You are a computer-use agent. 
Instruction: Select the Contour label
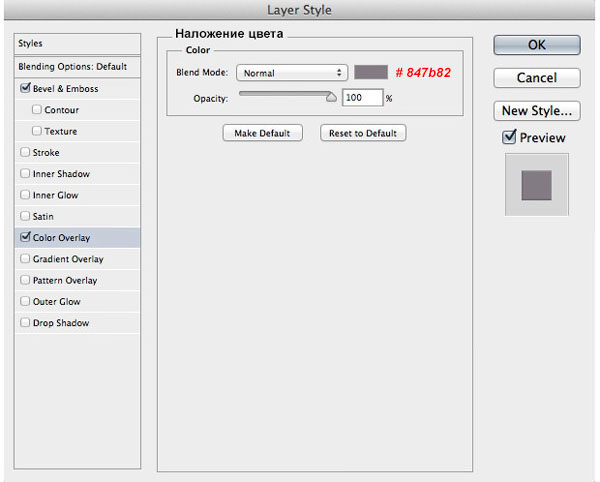click(62, 110)
